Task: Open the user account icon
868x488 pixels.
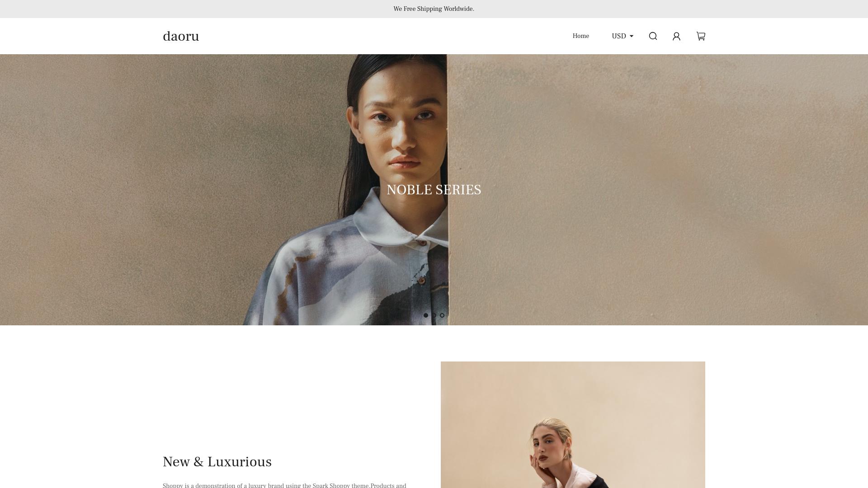Action: (x=676, y=36)
